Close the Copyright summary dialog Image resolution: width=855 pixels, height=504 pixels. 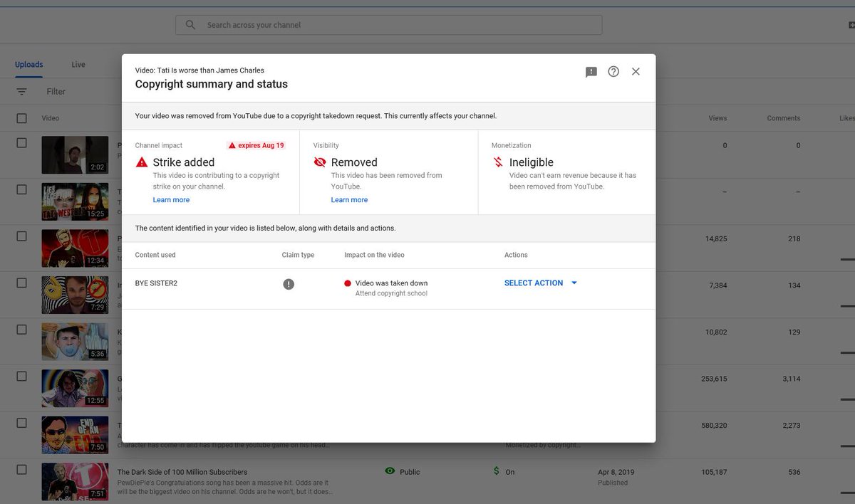636,72
